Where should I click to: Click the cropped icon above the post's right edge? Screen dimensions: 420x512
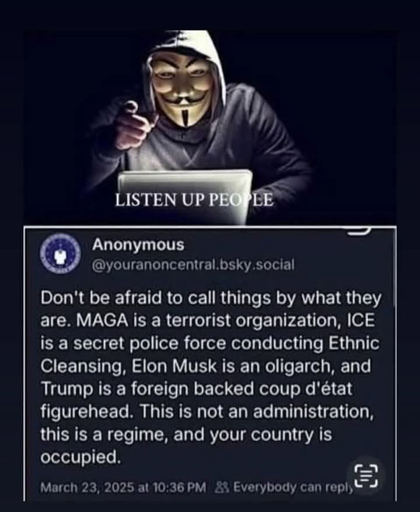pyautogui.click(x=358, y=232)
